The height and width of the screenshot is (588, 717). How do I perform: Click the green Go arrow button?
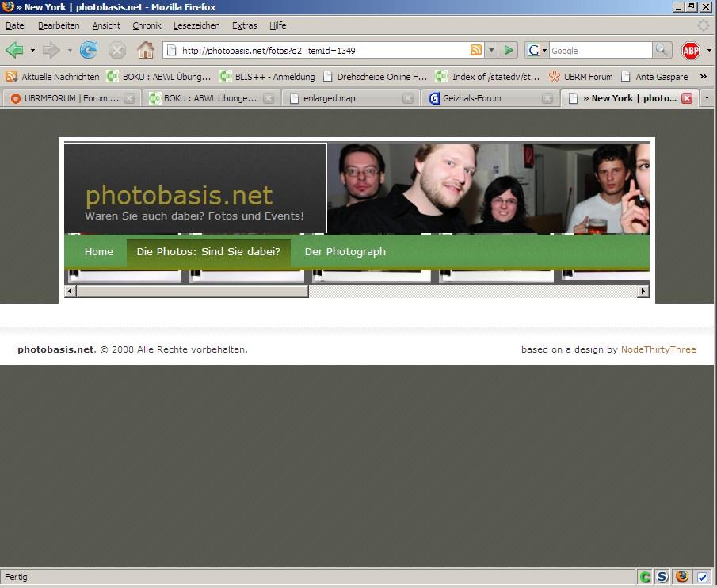point(509,50)
